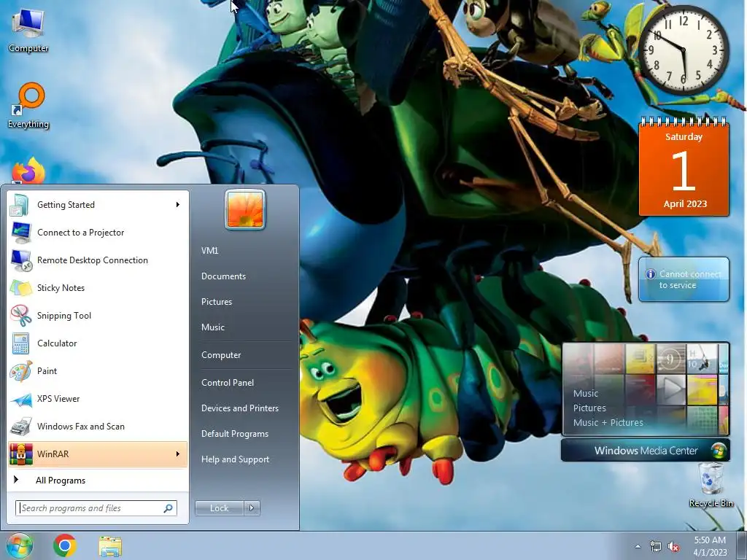The image size is (747, 560).
Task: Open the WinRAR books icon
Action: [x=20, y=454]
